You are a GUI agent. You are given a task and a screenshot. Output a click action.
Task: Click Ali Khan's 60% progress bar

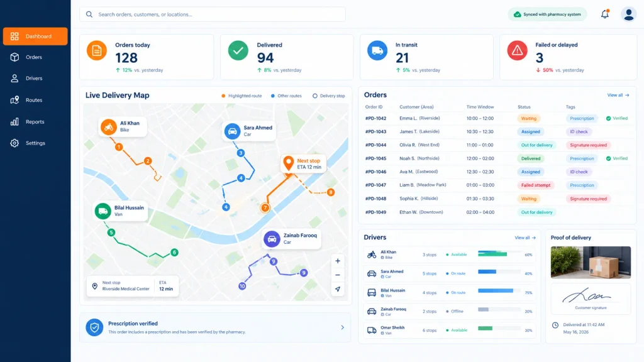(499, 254)
